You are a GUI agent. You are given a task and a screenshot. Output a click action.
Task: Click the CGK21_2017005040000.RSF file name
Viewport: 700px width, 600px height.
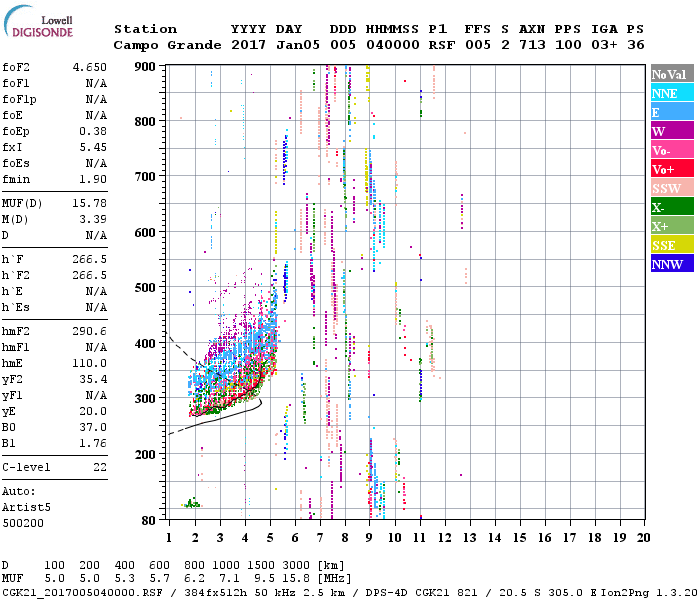pos(83,592)
